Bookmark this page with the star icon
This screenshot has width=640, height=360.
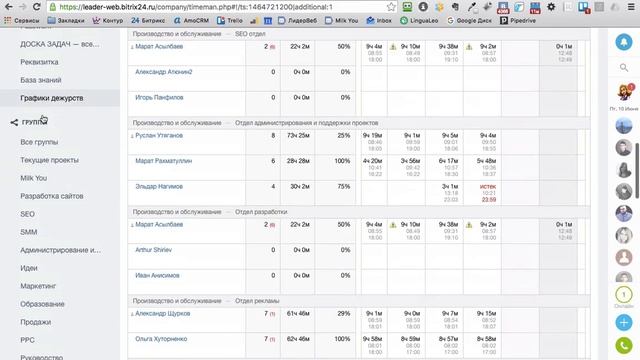391,7
